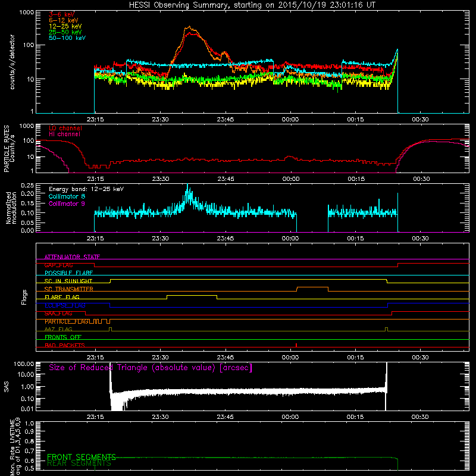This screenshot has width=476, height=476.
Task: Click the HESSI Observing Summary title
Action: click(252, 5)
